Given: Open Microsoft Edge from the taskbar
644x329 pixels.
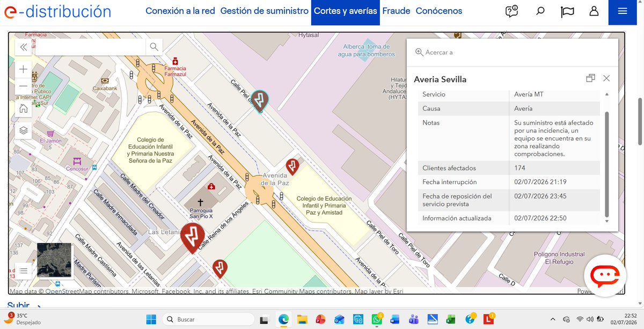Looking at the screenshot, I should 283,319.
